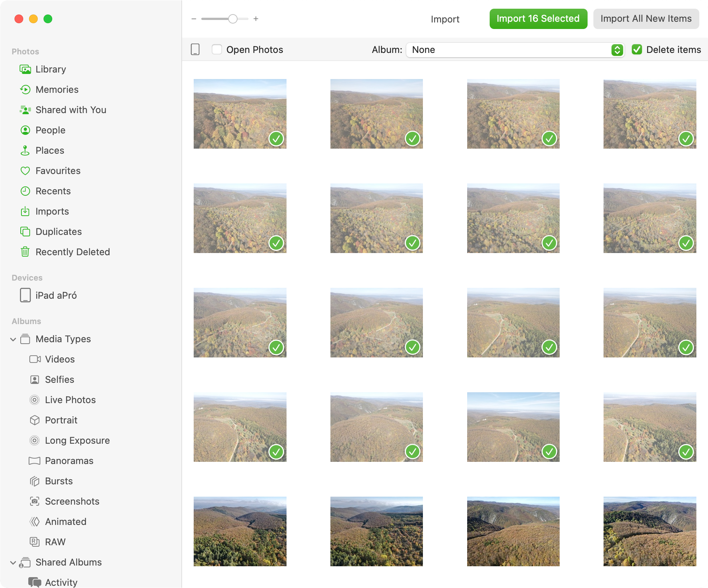Click the Duplicates icon
Viewport: 708px width, 588px height.
pyautogui.click(x=25, y=232)
